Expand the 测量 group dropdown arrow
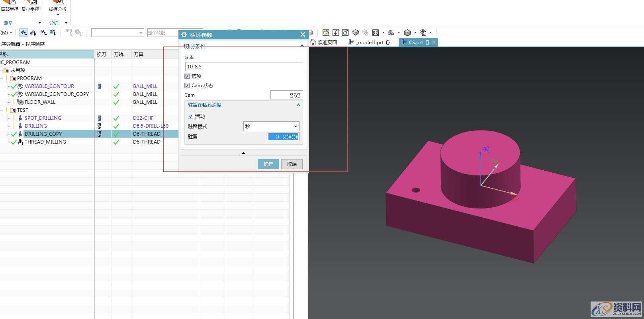This screenshot has width=644, height=319. [x=39, y=23]
